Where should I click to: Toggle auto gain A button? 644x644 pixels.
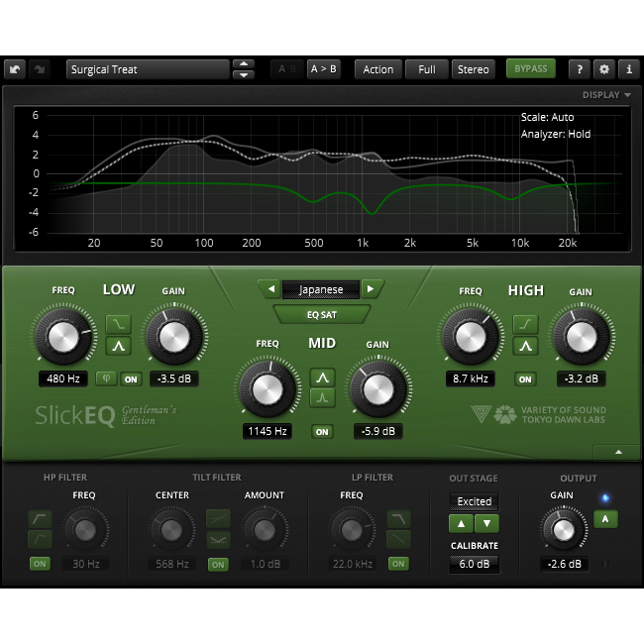pos(605,519)
